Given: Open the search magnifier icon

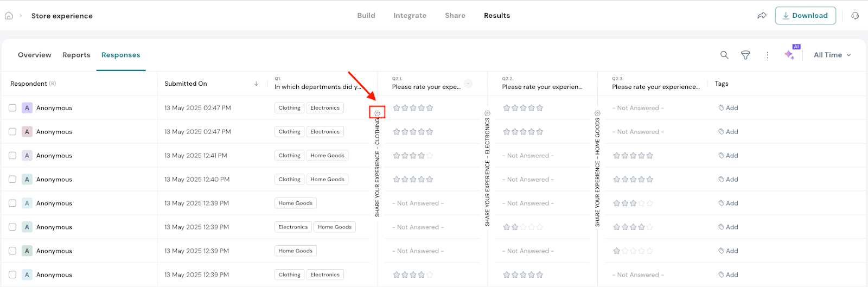Looking at the screenshot, I should click(x=724, y=55).
